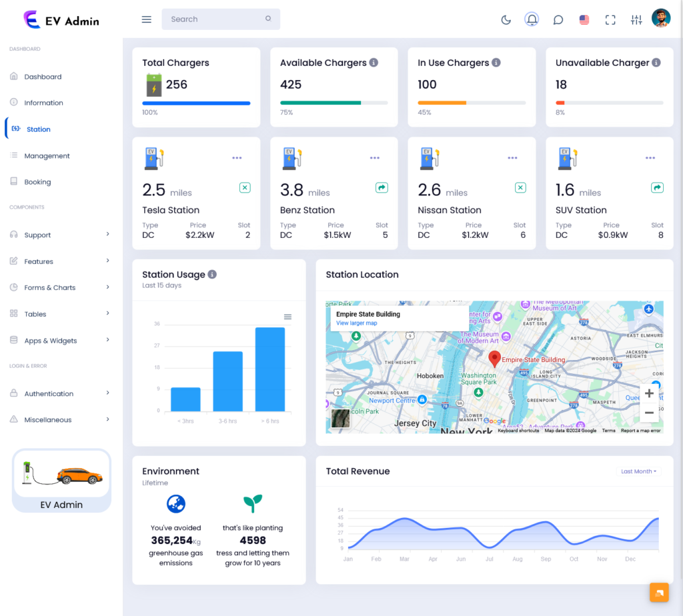Image resolution: width=683 pixels, height=616 pixels.
Task: Click the hamburger menu toggle
Action: click(x=146, y=19)
